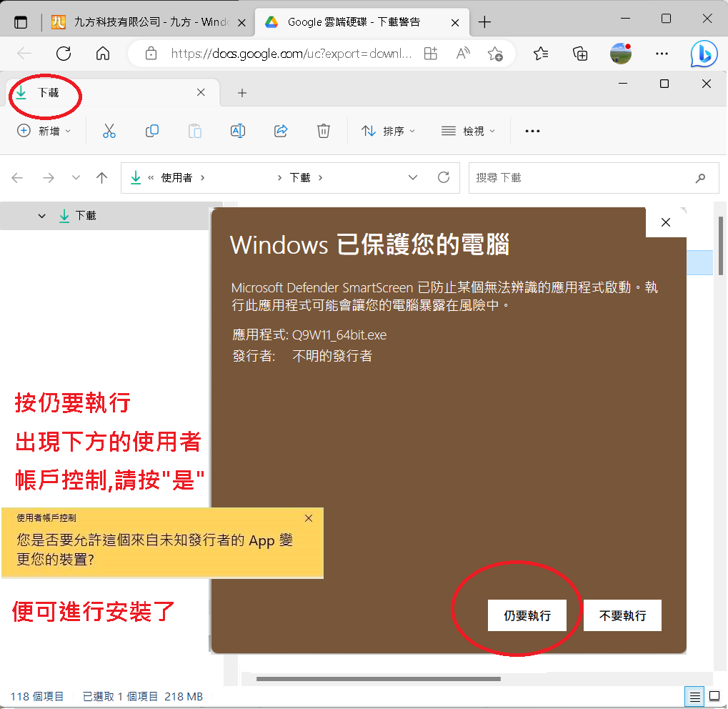Expand the recent locations chevron
This screenshot has height=709, width=728.
[76, 177]
